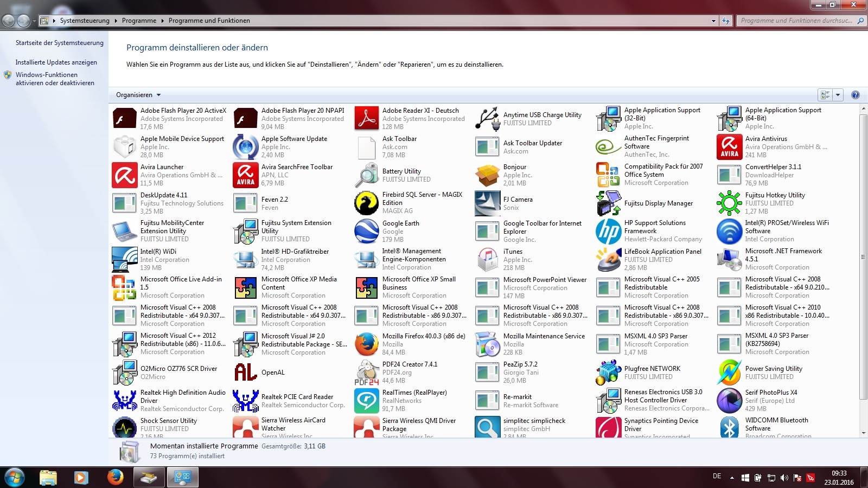The width and height of the screenshot is (868, 488).
Task: Select the PDF24 Creator icon
Action: [x=367, y=372]
